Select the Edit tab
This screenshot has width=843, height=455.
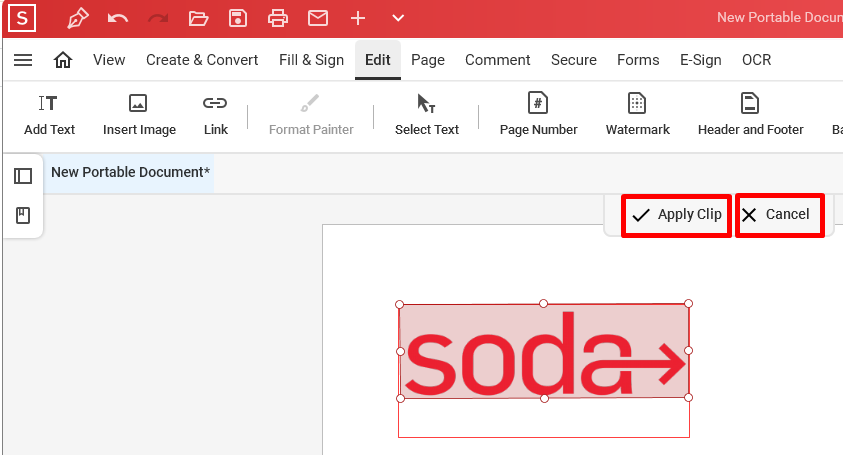pos(378,60)
